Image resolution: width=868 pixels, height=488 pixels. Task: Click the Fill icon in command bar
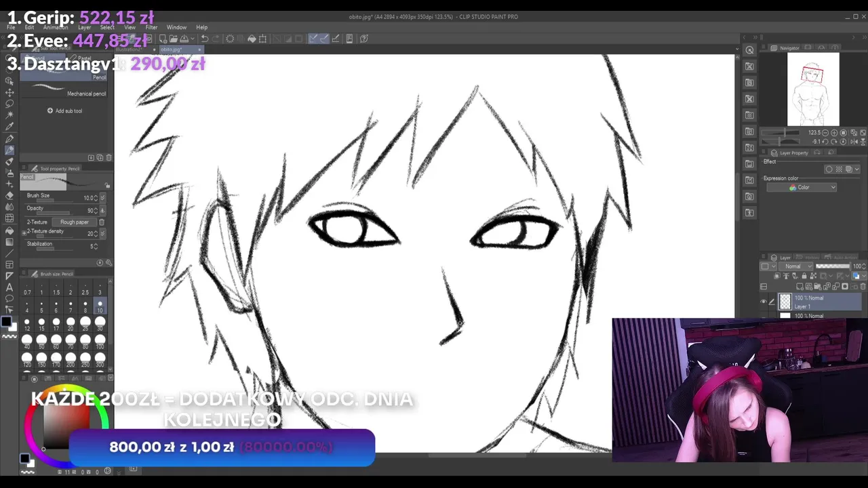(x=252, y=39)
